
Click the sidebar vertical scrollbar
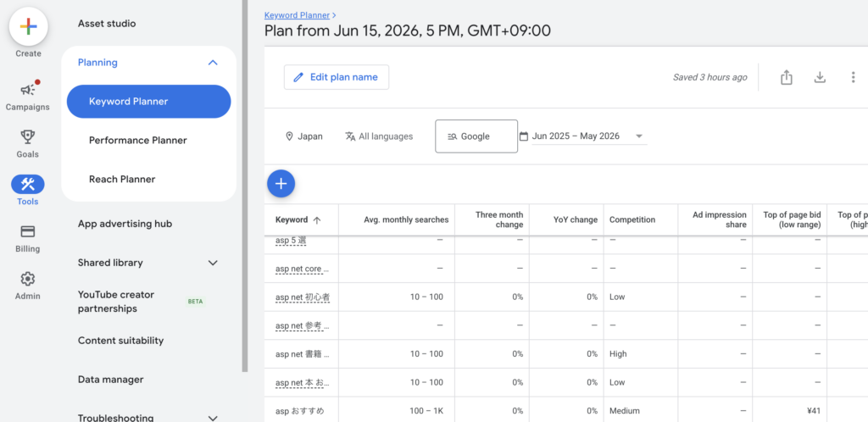pos(245,186)
